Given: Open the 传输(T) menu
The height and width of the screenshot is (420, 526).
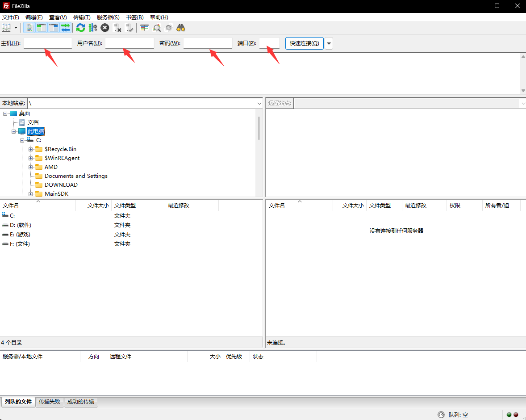Looking at the screenshot, I should (x=82, y=17).
